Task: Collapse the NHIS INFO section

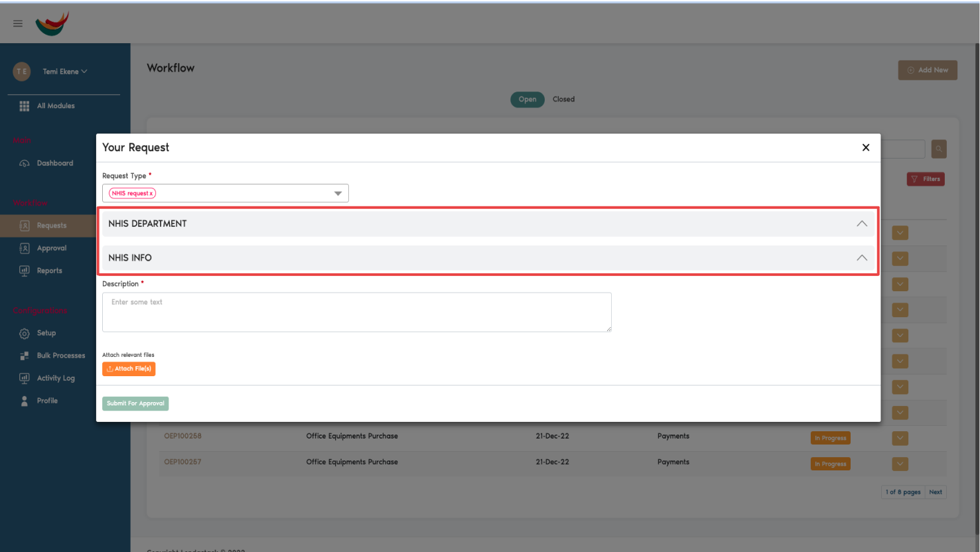Action: (861, 258)
